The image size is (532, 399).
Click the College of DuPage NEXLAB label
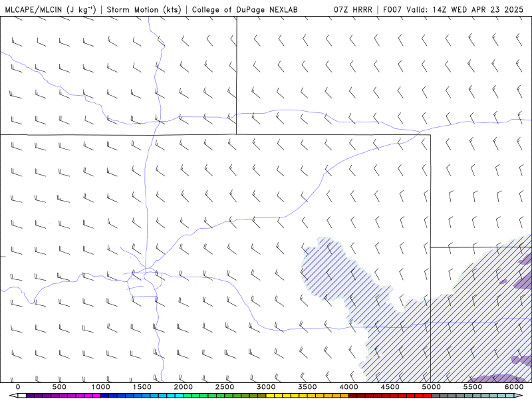point(245,9)
